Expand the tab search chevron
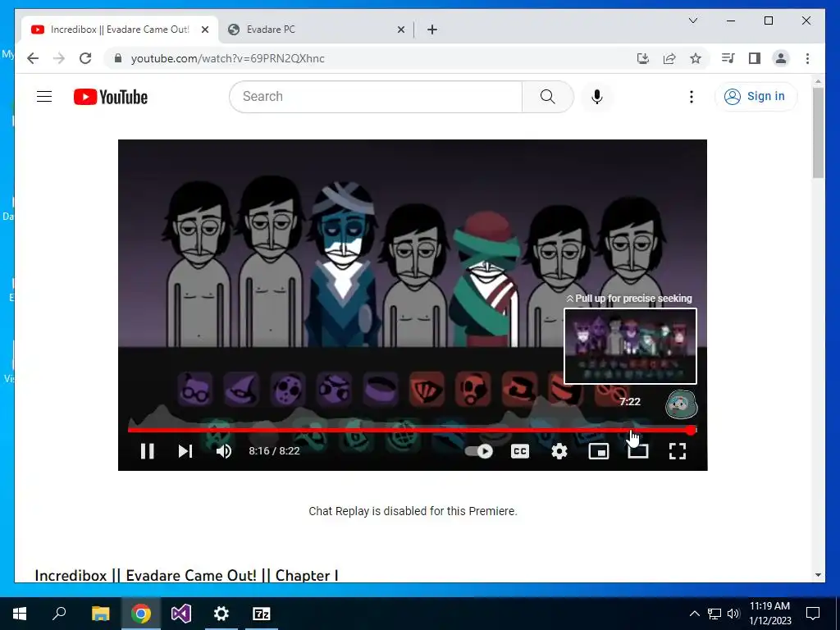Image resolution: width=840 pixels, height=630 pixels. [x=692, y=21]
